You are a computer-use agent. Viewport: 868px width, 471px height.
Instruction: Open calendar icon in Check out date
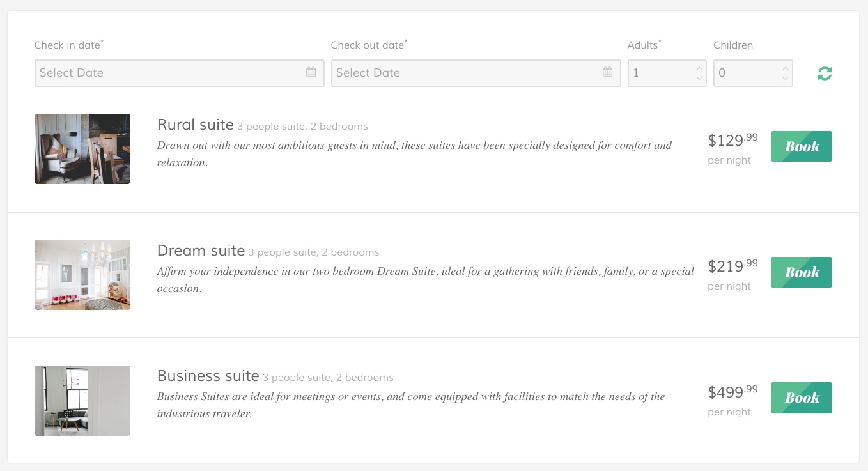[x=607, y=72]
